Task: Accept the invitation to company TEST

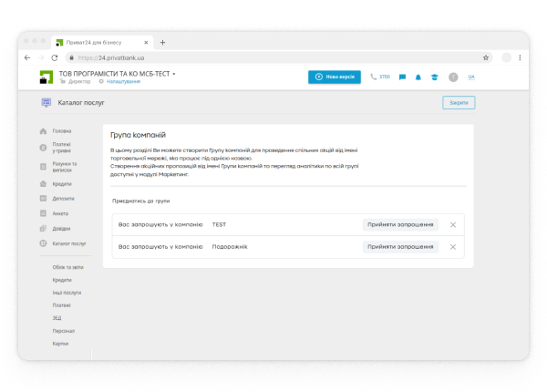Action: coord(400,224)
